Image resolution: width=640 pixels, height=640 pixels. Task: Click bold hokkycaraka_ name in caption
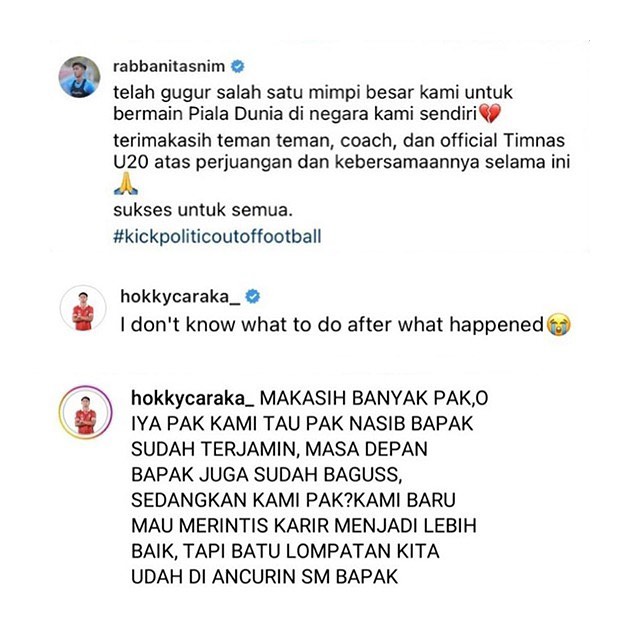(x=193, y=398)
